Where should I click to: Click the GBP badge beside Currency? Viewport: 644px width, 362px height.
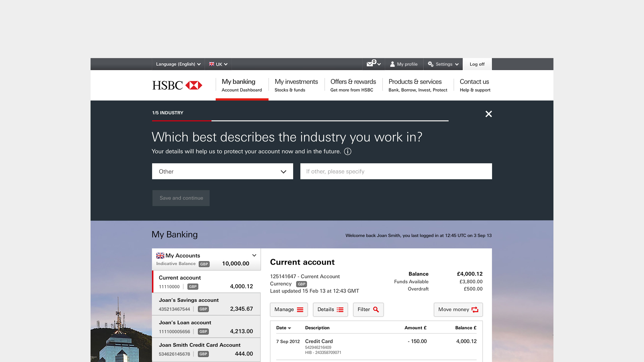click(301, 284)
